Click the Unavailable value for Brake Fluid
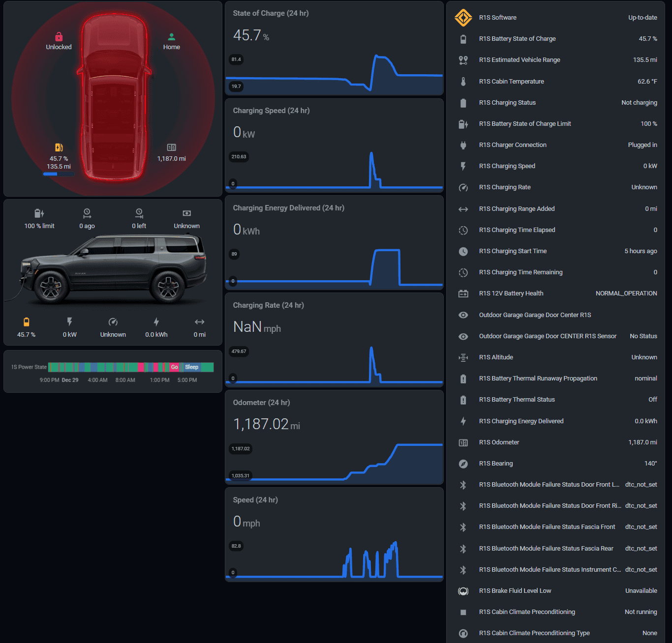The height and width of the screenshot is (643, 672). (641, 591)
